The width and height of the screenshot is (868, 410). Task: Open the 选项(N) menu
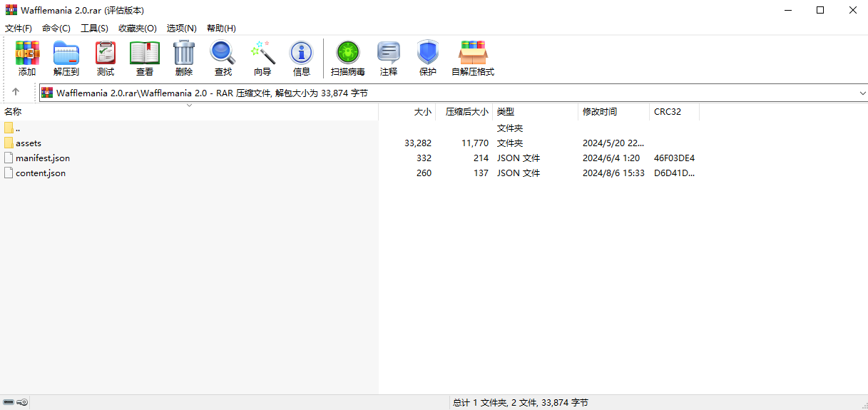pyautogui.click(x=181, y=28)
